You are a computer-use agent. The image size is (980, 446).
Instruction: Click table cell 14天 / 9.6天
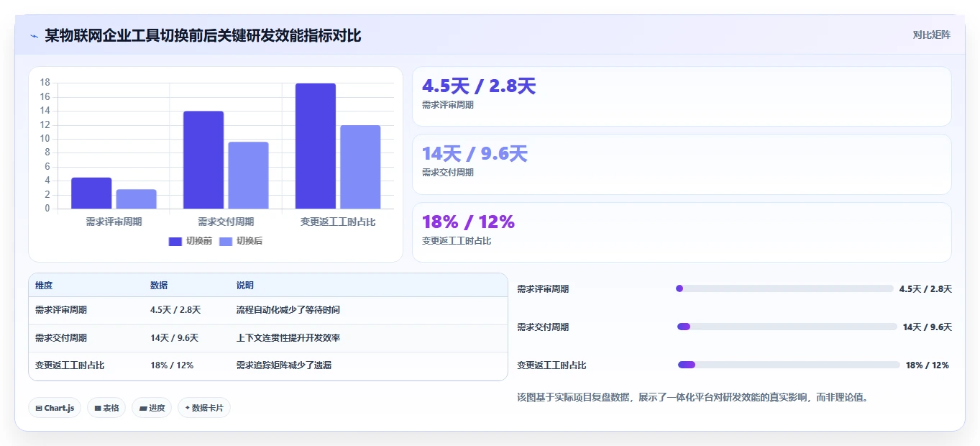click(175, 338)
